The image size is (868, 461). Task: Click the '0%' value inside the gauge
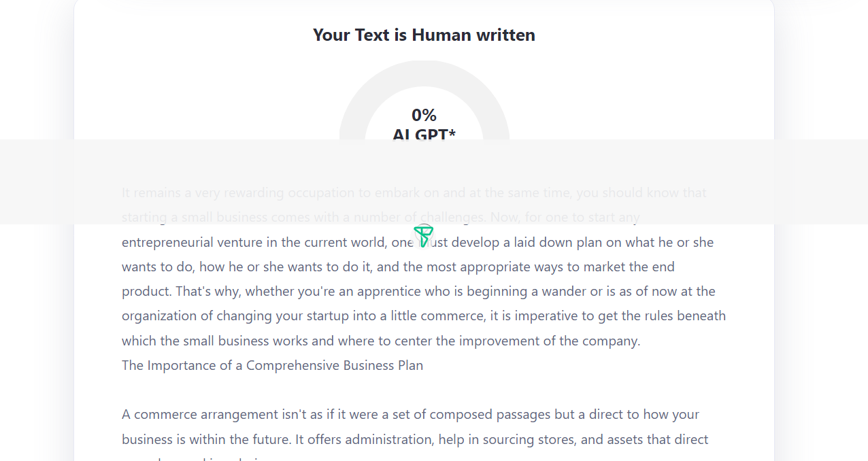tap(424, 115)
